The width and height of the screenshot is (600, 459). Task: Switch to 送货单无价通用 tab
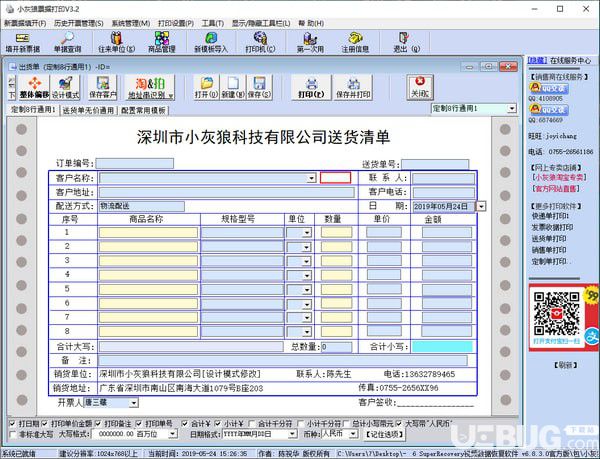coord(88,111)
